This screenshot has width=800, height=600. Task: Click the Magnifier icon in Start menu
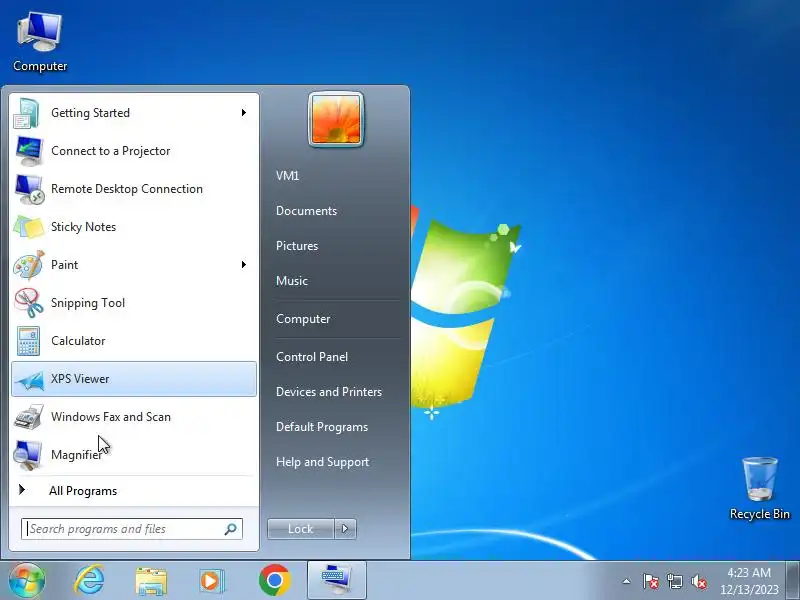coord(28,455)
